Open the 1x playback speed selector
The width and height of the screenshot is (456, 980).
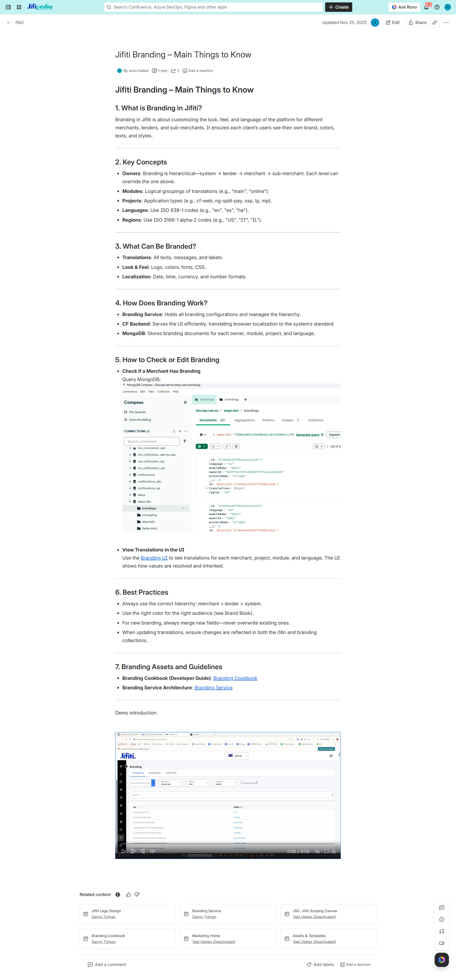[x=318, y=851]
